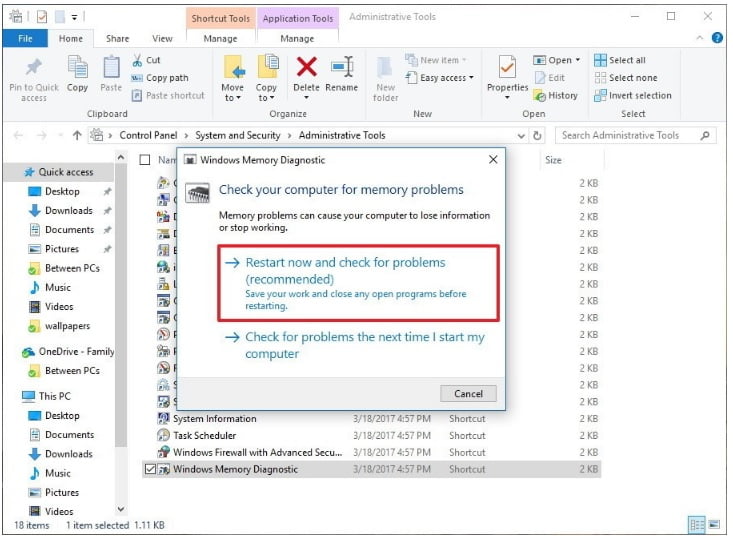Choose Restart now and check for problems
The image size is (733, 536).
[x=359, y=283]
